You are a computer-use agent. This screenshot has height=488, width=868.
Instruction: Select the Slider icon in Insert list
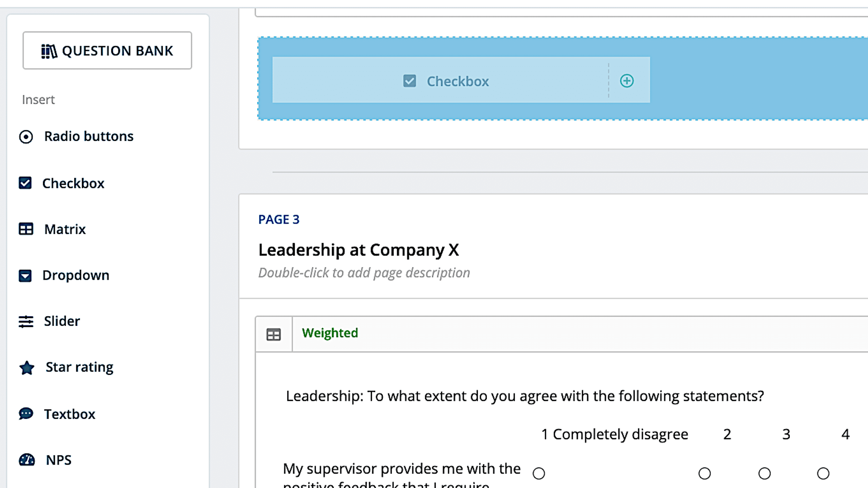[x=26, y=321]
